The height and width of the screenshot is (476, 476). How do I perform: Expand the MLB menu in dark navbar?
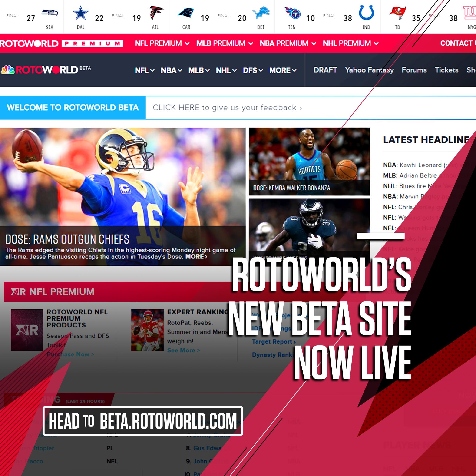[x=199, y=70]
